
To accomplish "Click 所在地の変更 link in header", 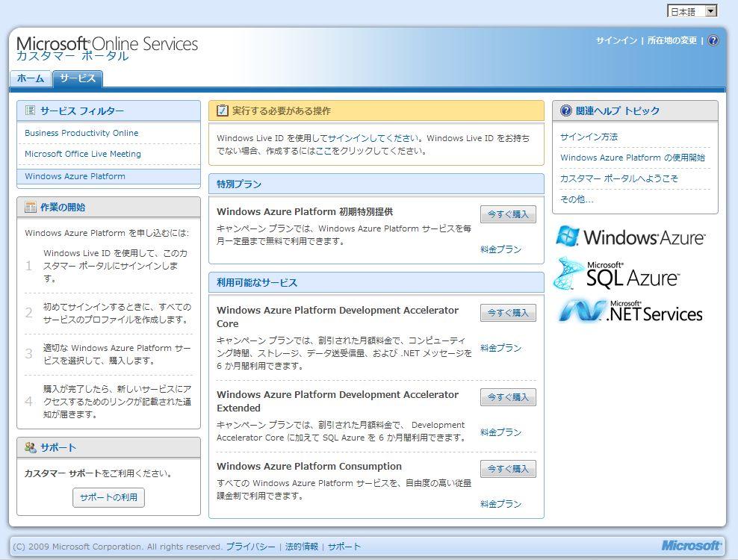I will point(672,40).
